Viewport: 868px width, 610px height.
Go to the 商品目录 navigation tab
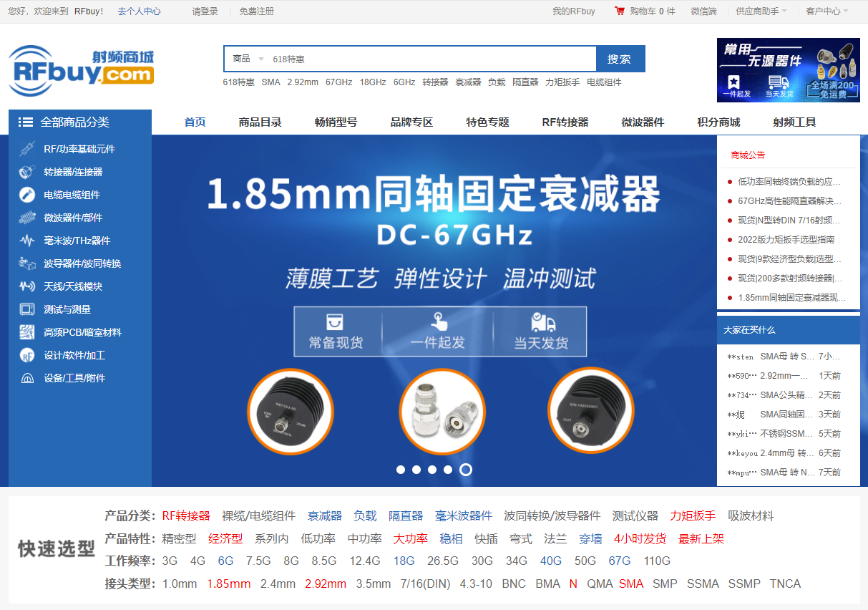260,122
